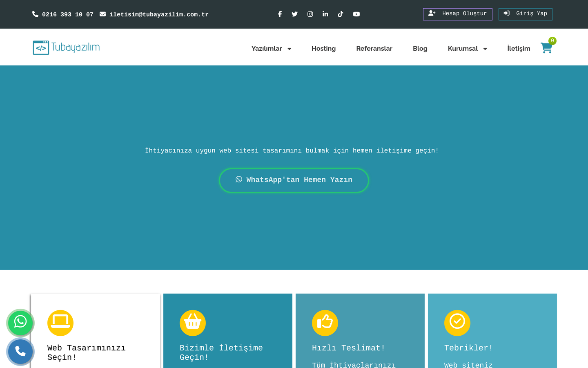Click the floating blue phone call bubble
Screen dimensions: 588x368
click(x=20, y=351)
